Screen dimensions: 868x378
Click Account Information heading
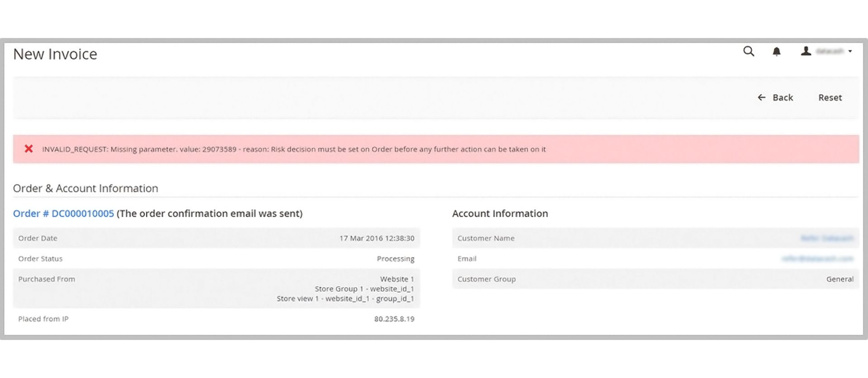[500, 213]
